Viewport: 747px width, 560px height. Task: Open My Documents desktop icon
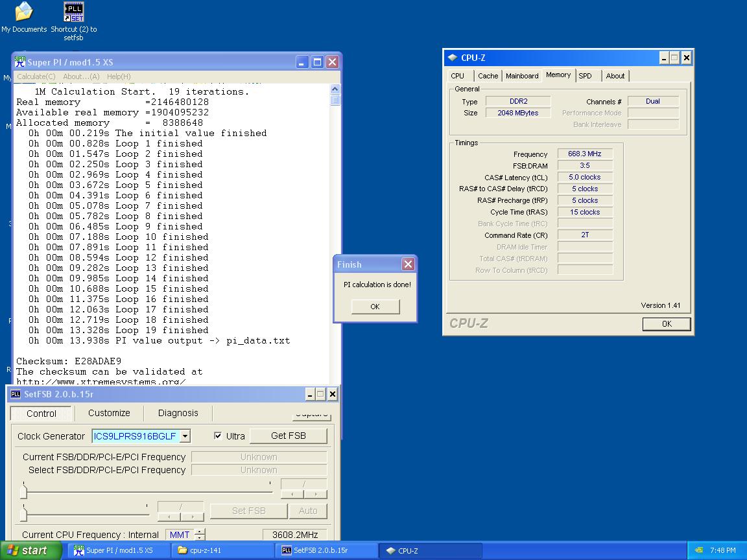[x=24, y=17]
